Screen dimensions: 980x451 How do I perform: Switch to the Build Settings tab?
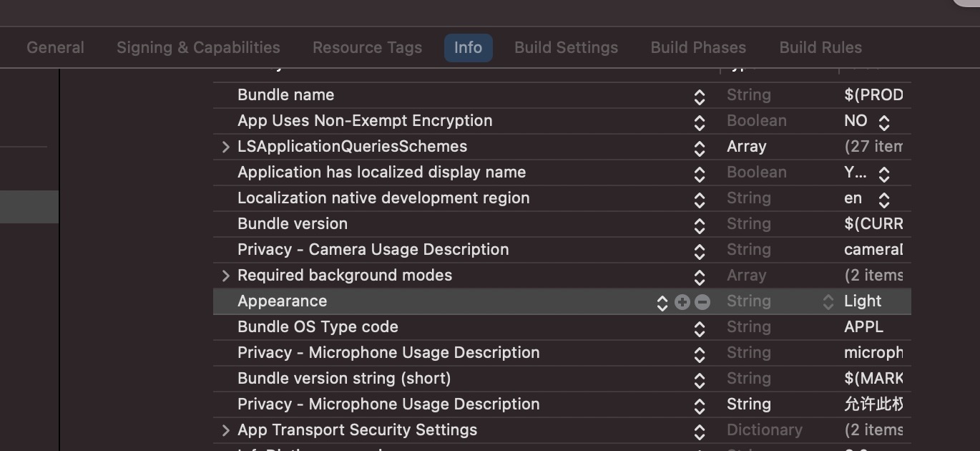coord(566,48)
